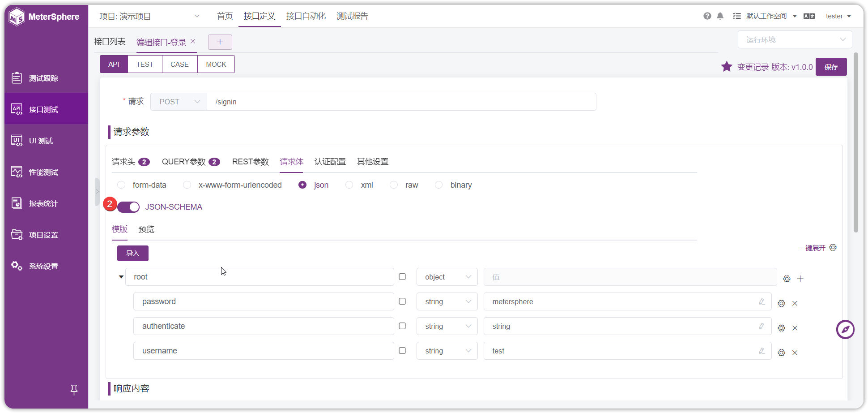
Task: Open the help question mark icon
Action: click(x=707, y=16)
